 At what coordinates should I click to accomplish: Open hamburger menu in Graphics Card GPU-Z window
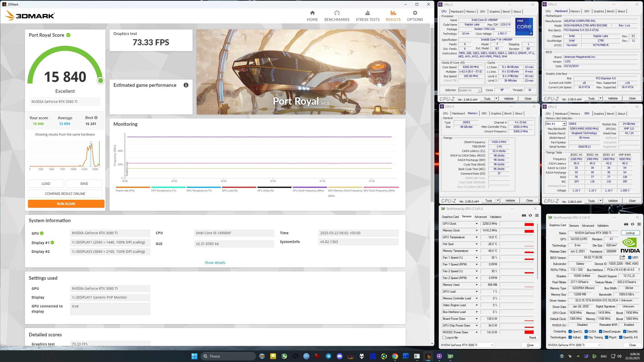tap(639, 224)
